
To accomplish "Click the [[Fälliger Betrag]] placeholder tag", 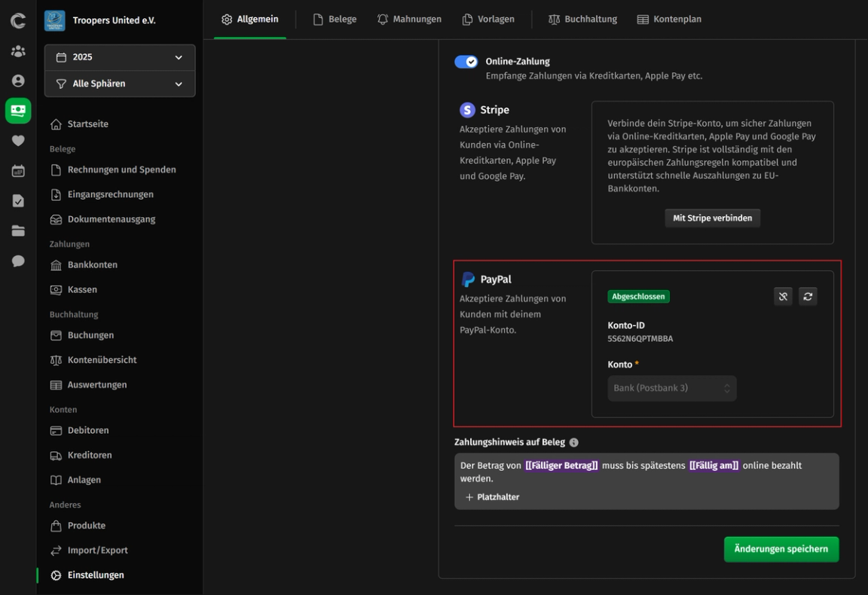I will 561,465.
